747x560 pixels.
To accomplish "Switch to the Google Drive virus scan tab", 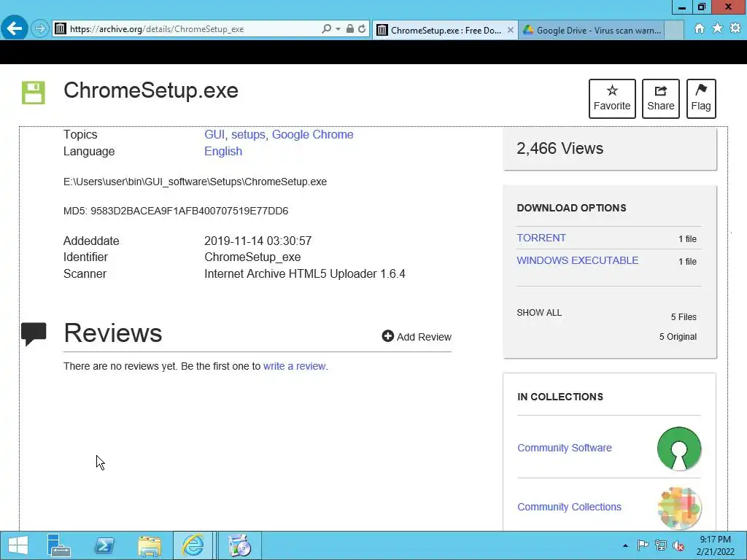I will click(x=592, y=30).
